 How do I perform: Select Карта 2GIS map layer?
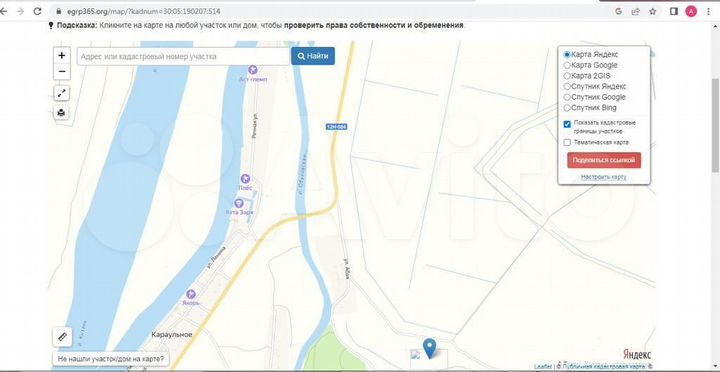567,76
